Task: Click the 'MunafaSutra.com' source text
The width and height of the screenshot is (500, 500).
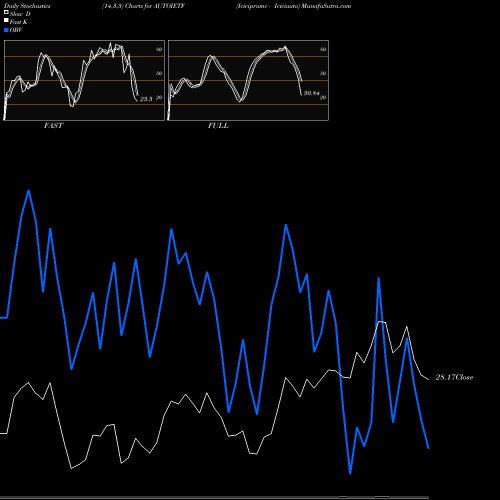Action: point(326,6)
